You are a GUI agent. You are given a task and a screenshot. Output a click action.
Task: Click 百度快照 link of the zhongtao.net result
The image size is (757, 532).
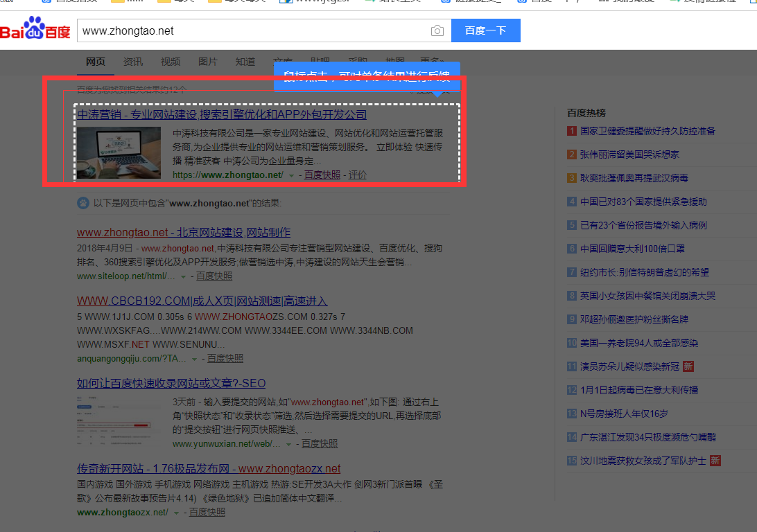click(322, 175)
